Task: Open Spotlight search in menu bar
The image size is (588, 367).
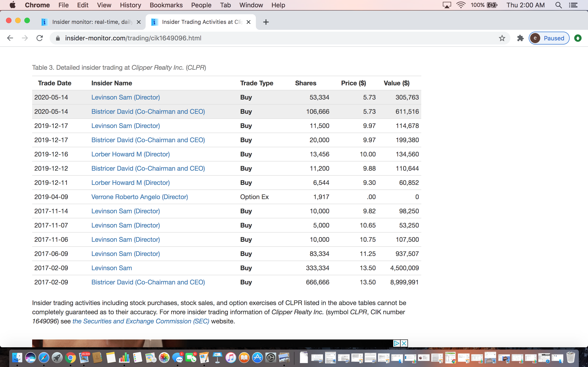Action: pos(558,5)
